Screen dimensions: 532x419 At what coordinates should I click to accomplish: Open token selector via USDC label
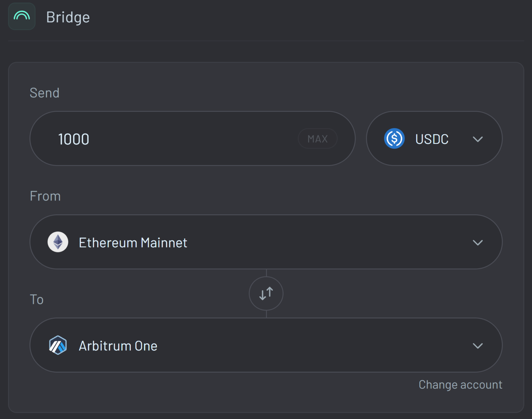coord(432,139)
